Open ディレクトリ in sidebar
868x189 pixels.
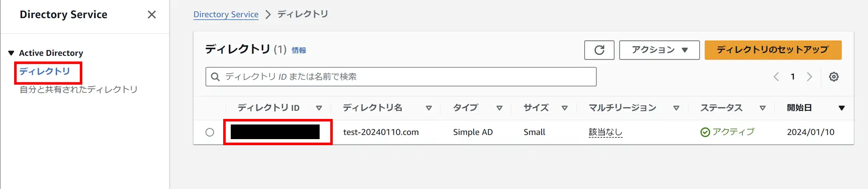tap(44, 71)
